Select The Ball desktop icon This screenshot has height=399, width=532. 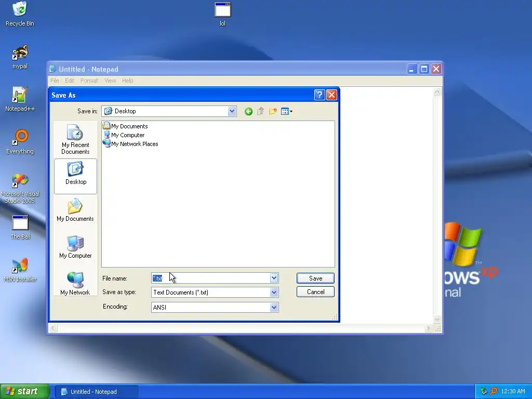click(x=20, y=228)
